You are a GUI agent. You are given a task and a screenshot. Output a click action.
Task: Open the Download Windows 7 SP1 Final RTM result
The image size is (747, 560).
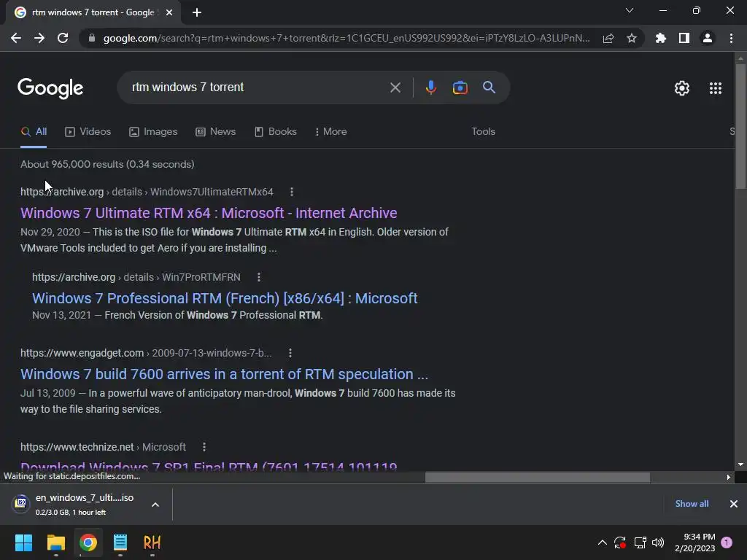(209, 466)
